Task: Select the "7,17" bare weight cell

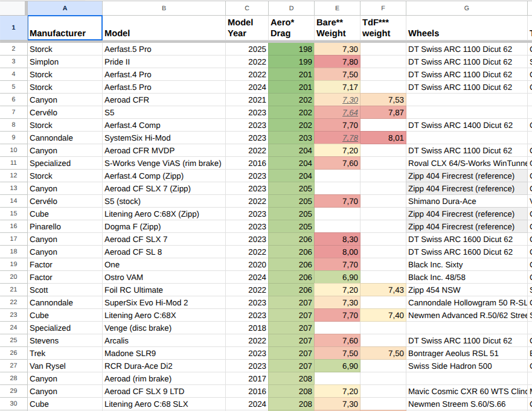Action: (x=337, y=87)
